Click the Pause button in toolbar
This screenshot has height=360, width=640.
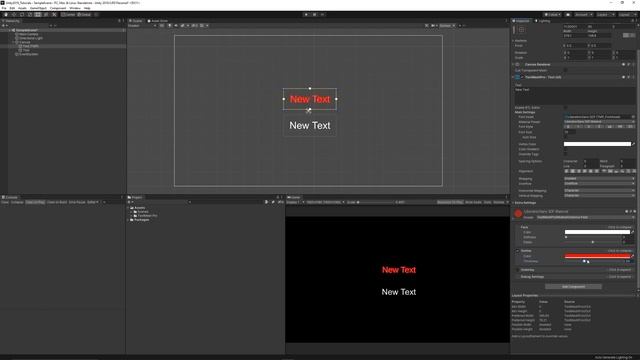click(314, 15)
